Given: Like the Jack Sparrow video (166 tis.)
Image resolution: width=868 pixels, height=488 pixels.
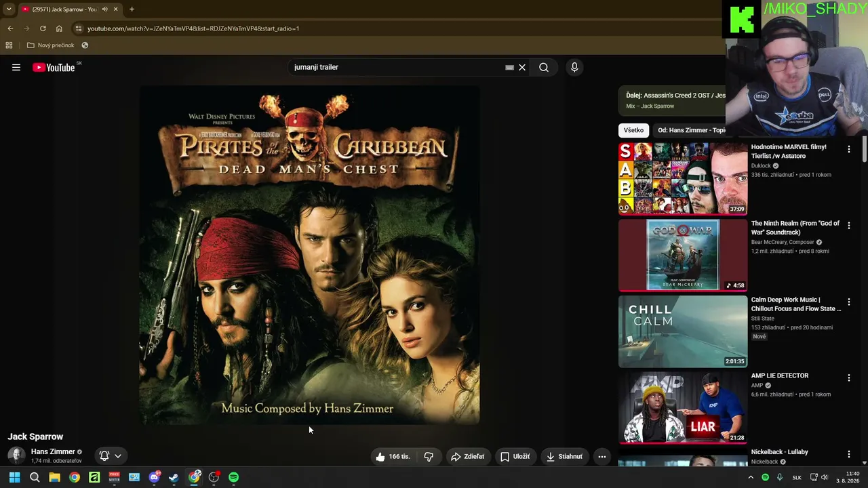Looking at the screenshot, I should point(393,457).
